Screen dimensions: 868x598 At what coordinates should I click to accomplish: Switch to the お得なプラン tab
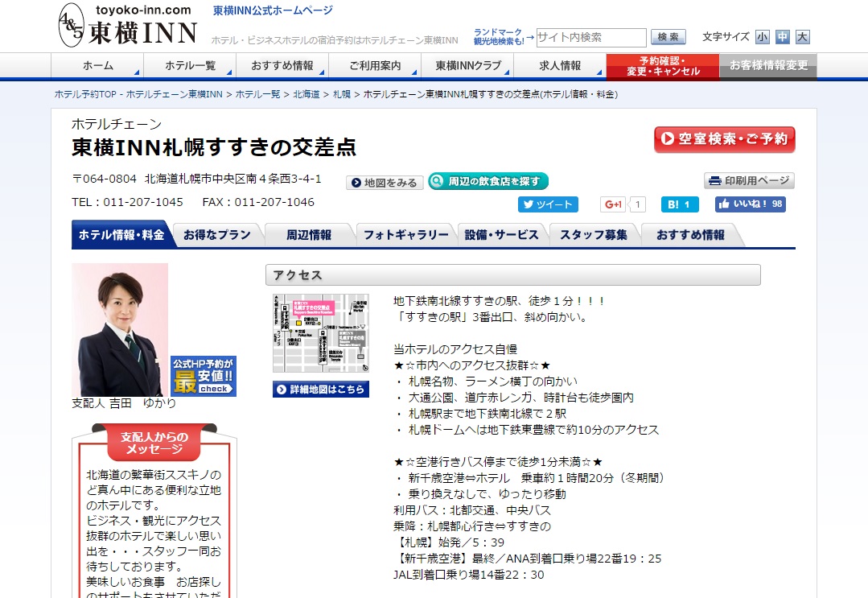tap(217, 235)
